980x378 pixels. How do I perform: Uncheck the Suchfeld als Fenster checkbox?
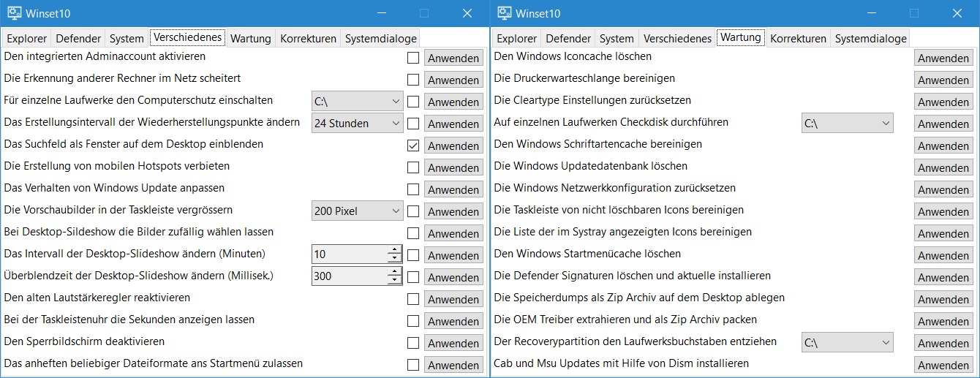[x=413, y=145]
